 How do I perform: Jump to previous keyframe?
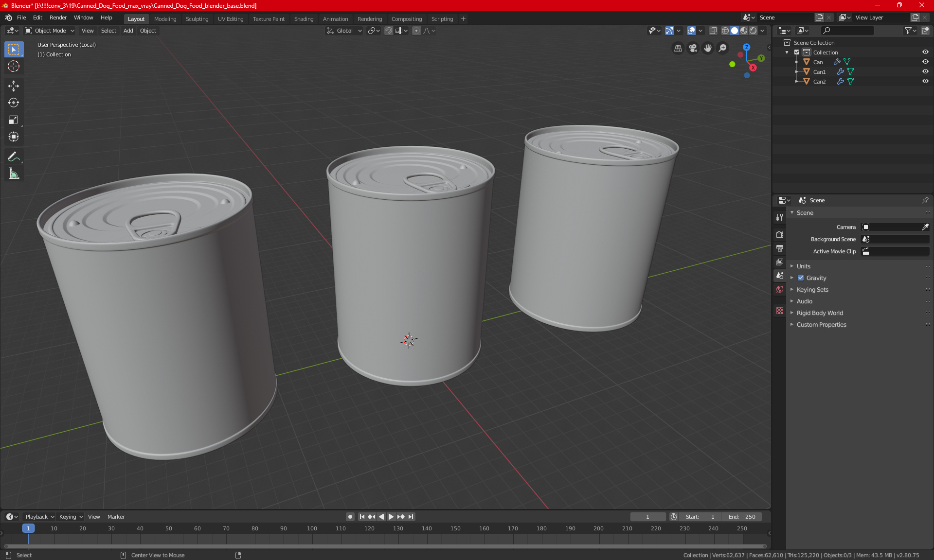pos(372,517)
